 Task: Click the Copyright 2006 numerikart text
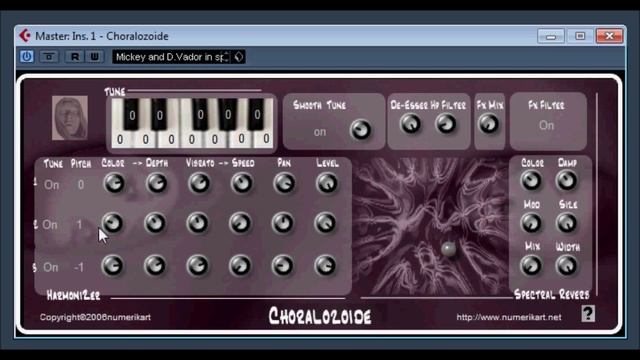tap(95, 317)
